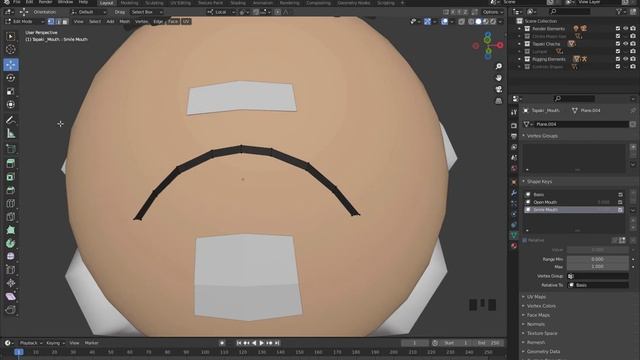This screenshot has height=360, width=640.
Task: Open the Drag Select Box dropdown
Action: 147,12
